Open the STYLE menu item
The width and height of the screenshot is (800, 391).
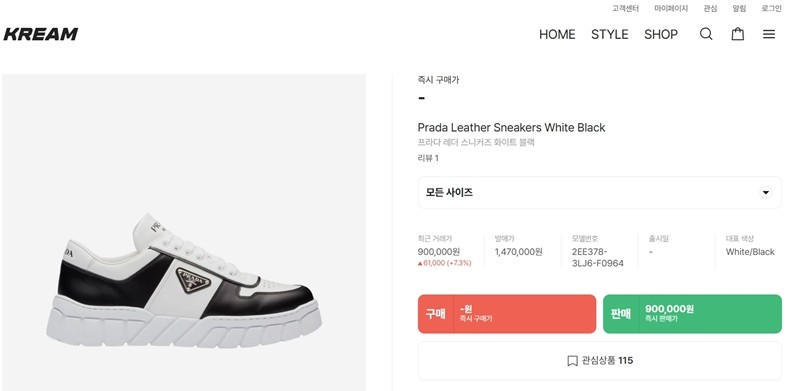(x=610, y=34)
